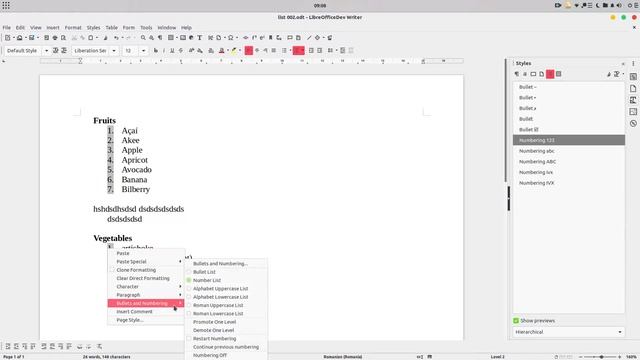Click the Clone Formatting paintbrush icon
The image size is (640, 360).
click(105, 38)
